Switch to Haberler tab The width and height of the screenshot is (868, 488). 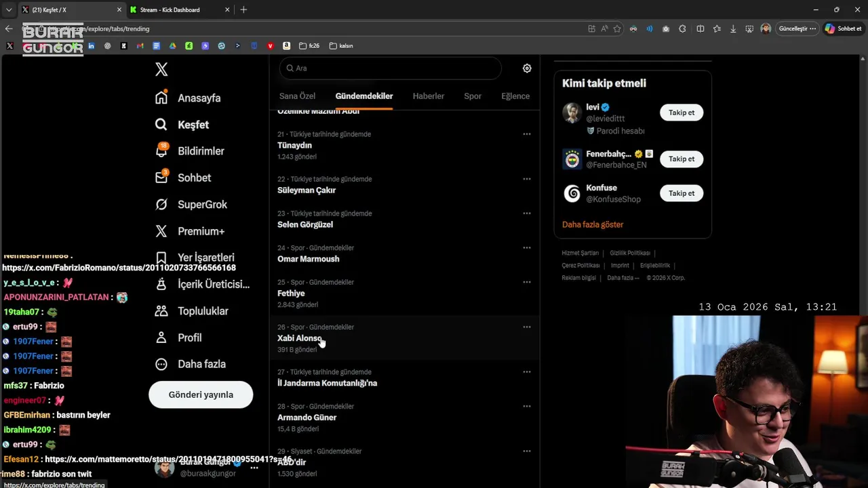click(429, 96)
